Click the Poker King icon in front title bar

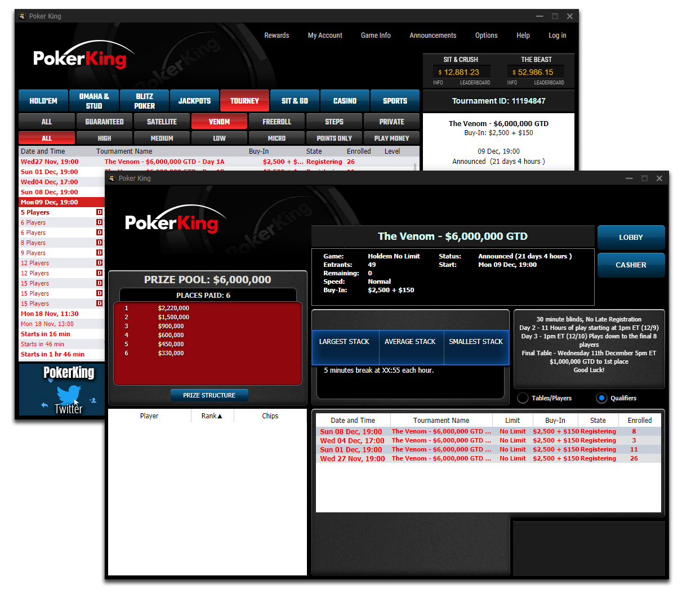(x=112, y=178)
